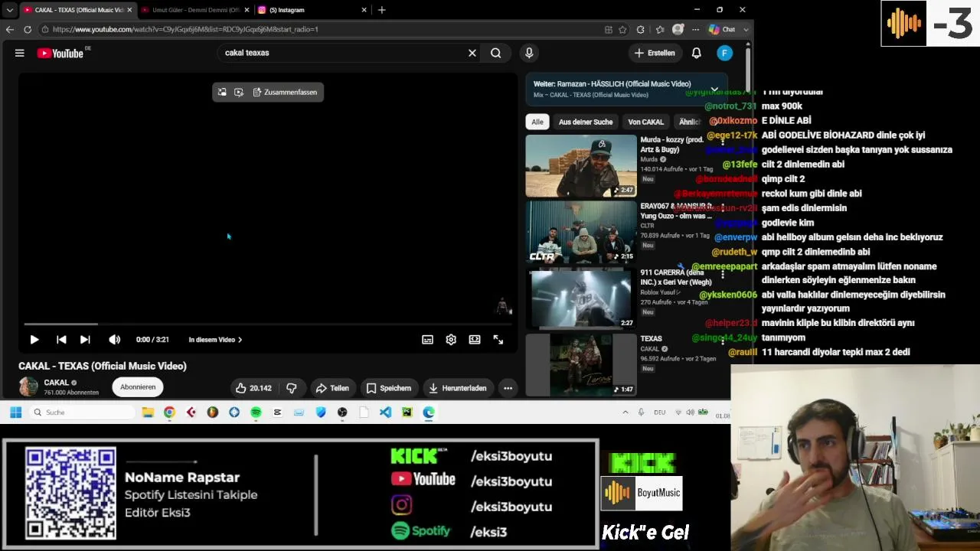Open the 911 CARERRA video thumbnail
The width and height of the screenshot is (980, 551).
click(x=581, y=298)
